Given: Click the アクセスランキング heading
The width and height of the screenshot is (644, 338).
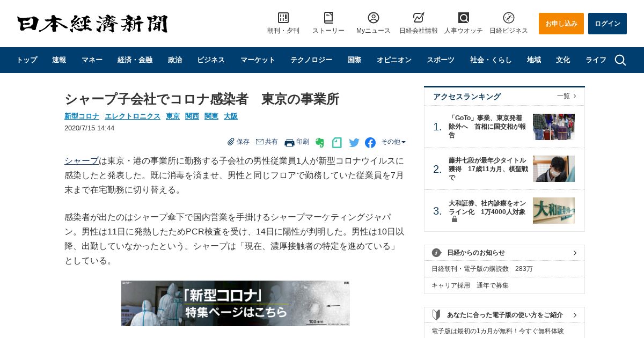Looking at the screenshot, I should 467,97.
